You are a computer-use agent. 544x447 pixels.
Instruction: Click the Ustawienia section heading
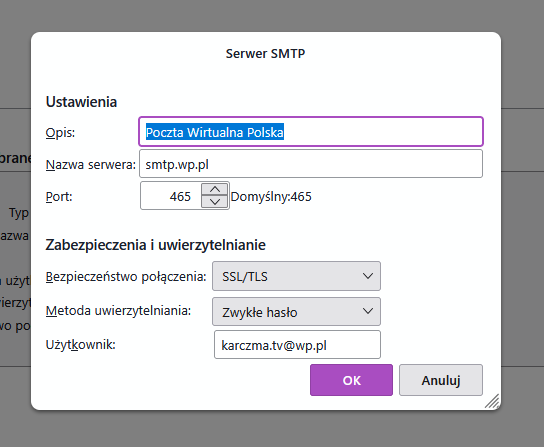81,102
